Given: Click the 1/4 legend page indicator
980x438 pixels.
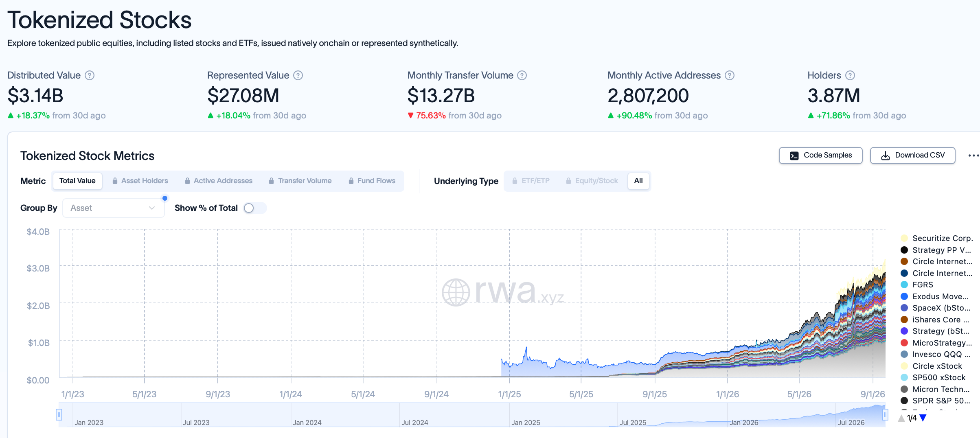Looking at the screenshot, I should click(x=912, y=418).
